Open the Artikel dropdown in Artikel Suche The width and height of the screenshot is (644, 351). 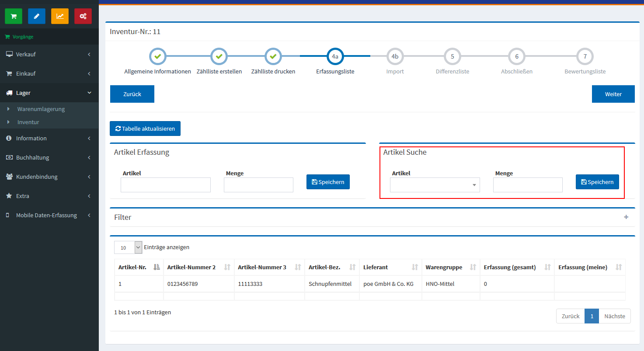pyautogui.click(x=435, y=185)
